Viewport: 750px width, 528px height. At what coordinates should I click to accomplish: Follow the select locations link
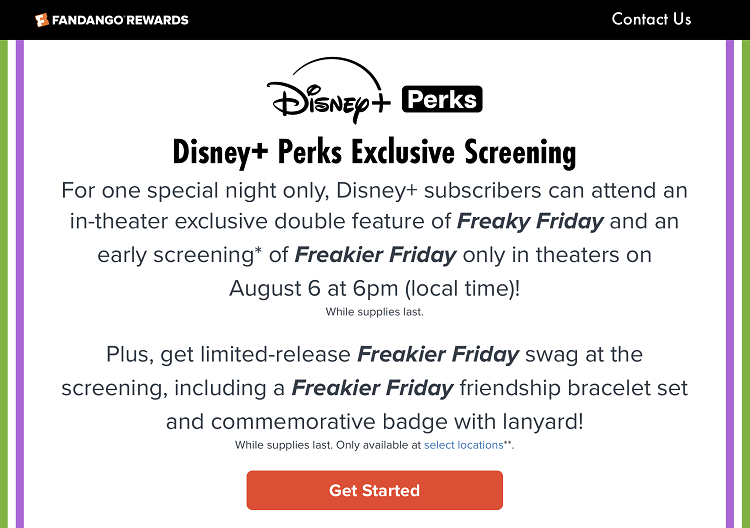[x=463, y=445]
